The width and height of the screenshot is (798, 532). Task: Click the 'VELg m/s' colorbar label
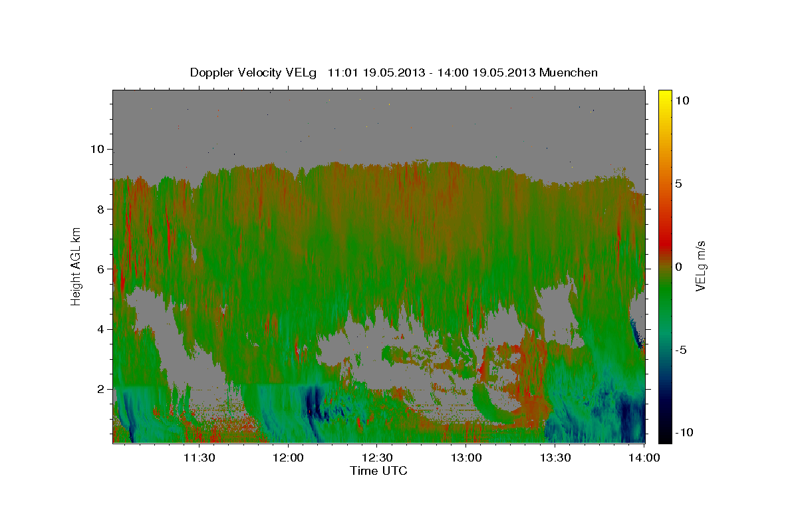[x=700, y=266]
